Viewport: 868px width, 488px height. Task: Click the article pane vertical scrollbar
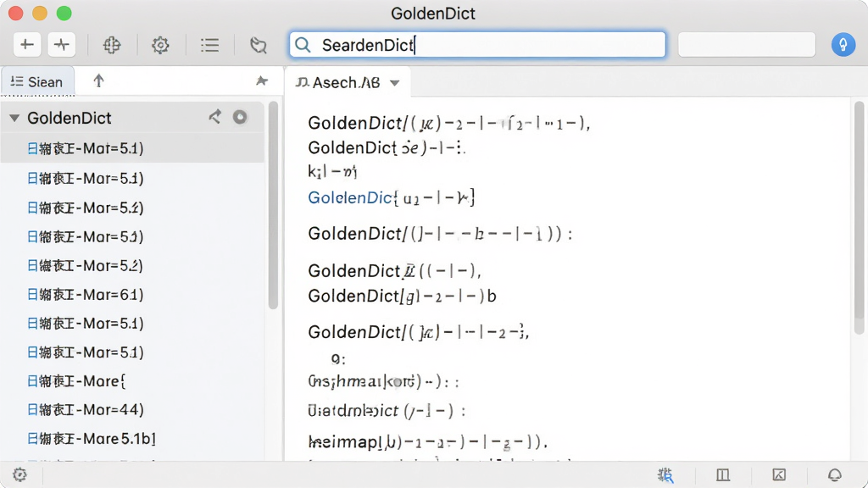859,218
